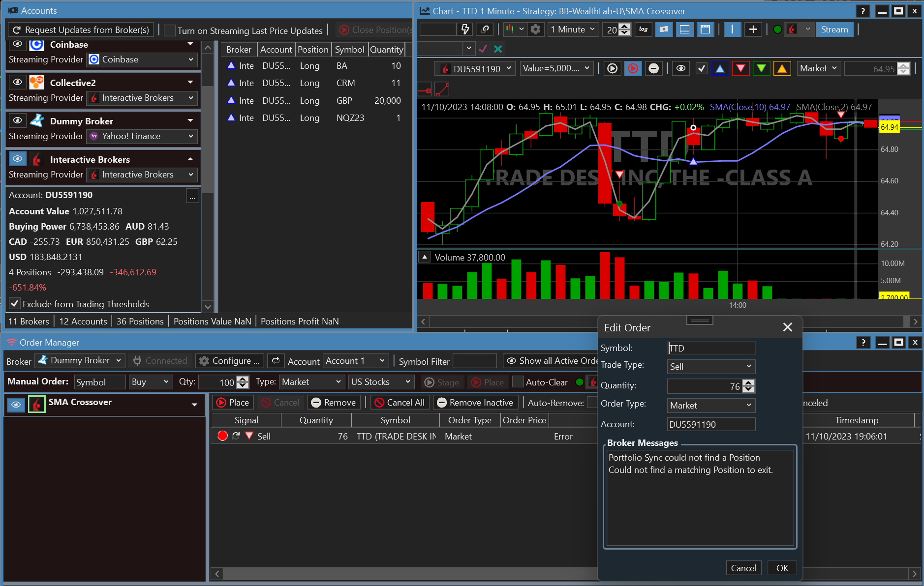Open the 1 Minute scale dropdown
Screen dimensions: 924x586
coord(573,29)
